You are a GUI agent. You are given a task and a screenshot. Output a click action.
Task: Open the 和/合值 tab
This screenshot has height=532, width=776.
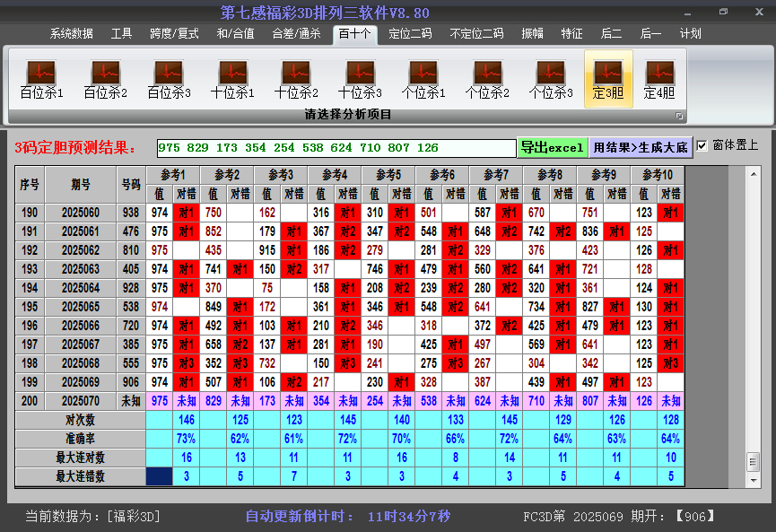pyautogui.click(x=235, y=34)
